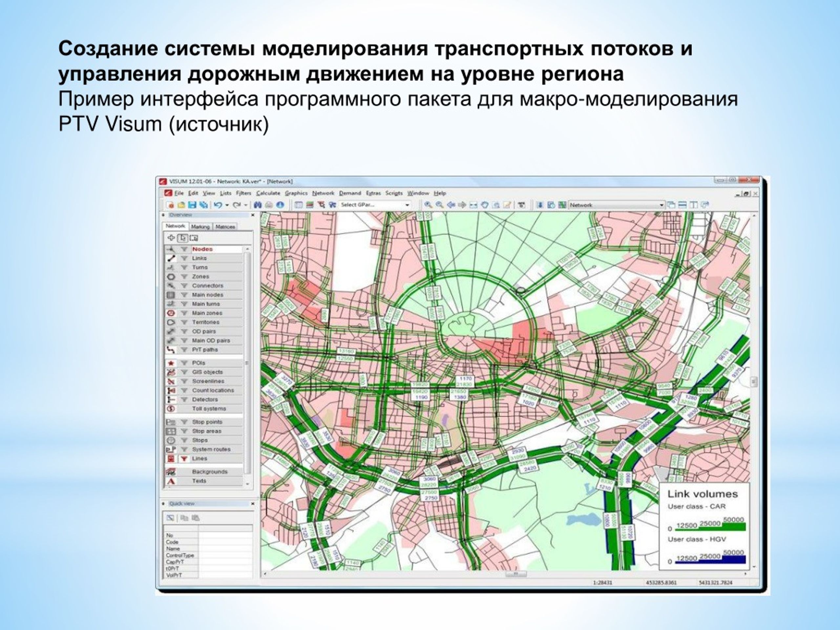
Task: Toggle the Links visibility icon
Action: [171, 258]
